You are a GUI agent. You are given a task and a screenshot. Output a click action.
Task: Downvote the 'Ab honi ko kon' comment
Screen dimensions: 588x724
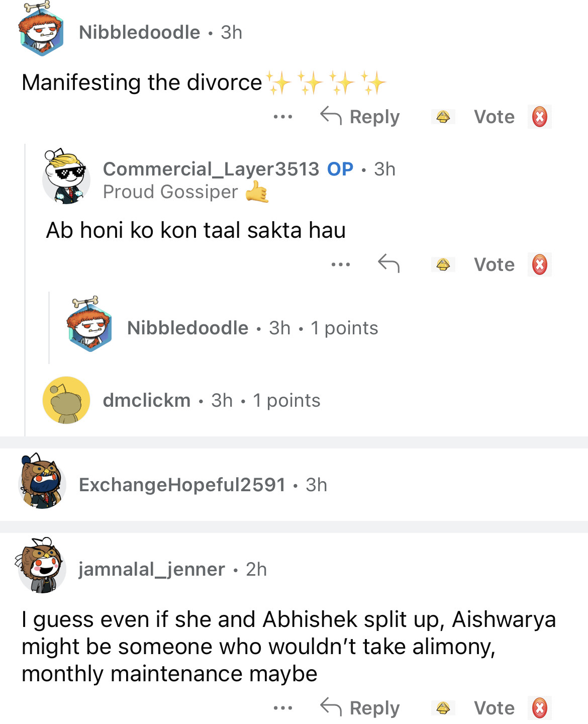[x=539, y=264]
